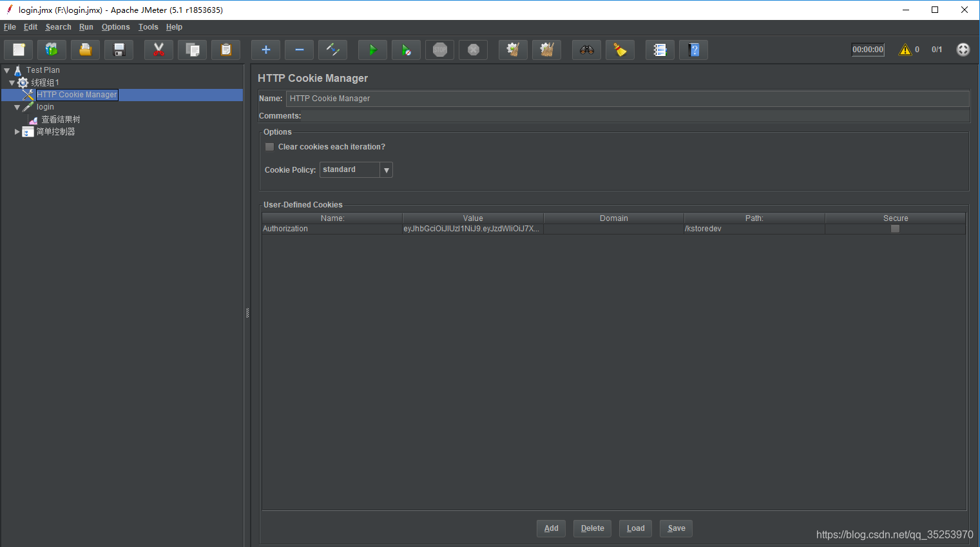The image size is (980, 547).
Task: Open the Edit menu
Action: click(x=30, y=27)
